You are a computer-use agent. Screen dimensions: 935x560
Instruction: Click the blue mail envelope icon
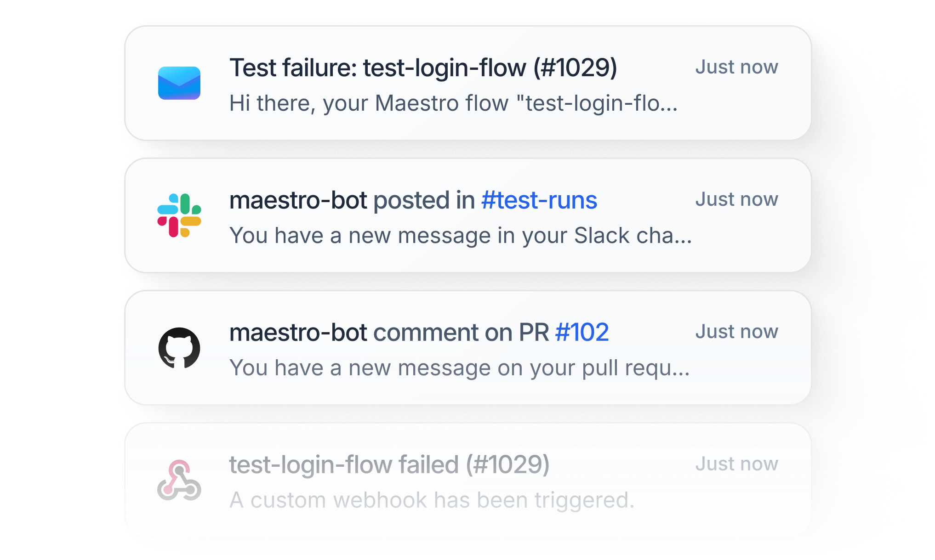click(x=179, y=83)
